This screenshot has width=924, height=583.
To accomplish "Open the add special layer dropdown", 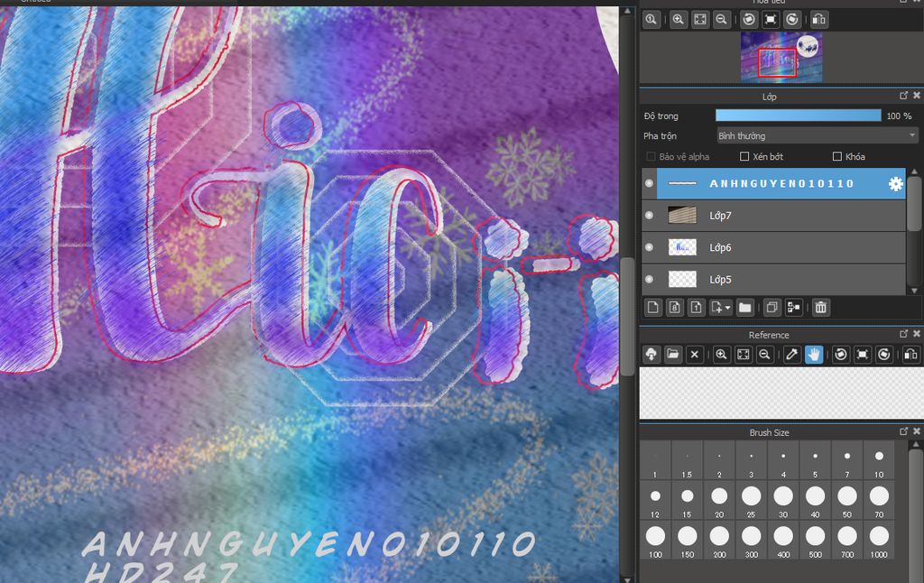I will tap(721, 307).
